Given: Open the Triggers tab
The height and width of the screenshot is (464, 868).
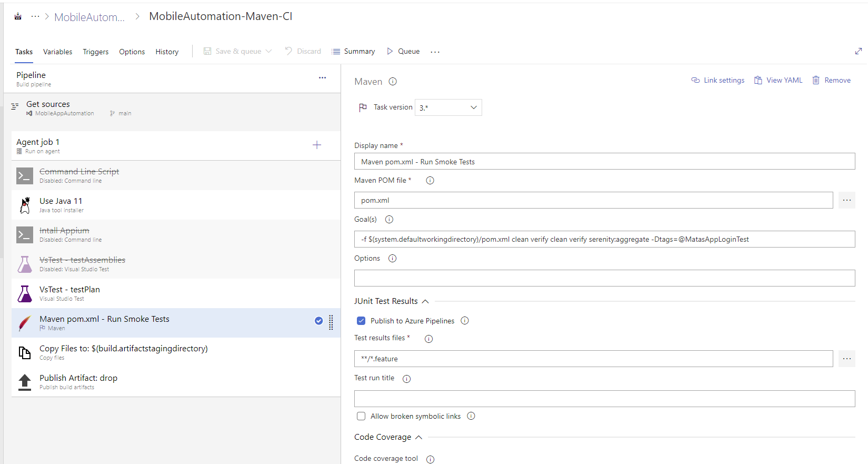Looking at the screenshot, I should click(x=96, y=52).
